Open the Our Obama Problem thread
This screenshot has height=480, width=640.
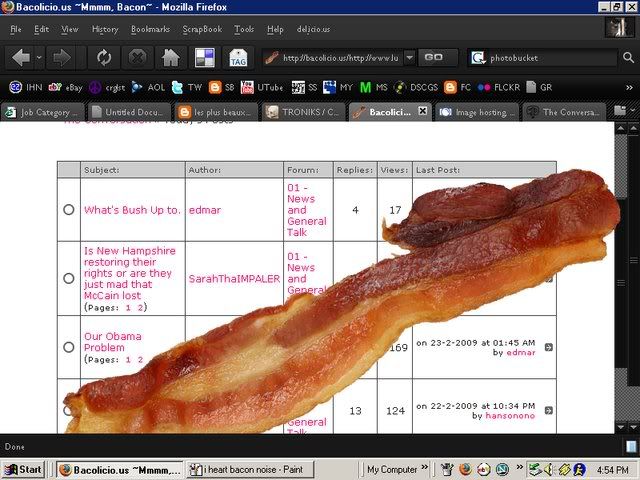coord(113,342)
